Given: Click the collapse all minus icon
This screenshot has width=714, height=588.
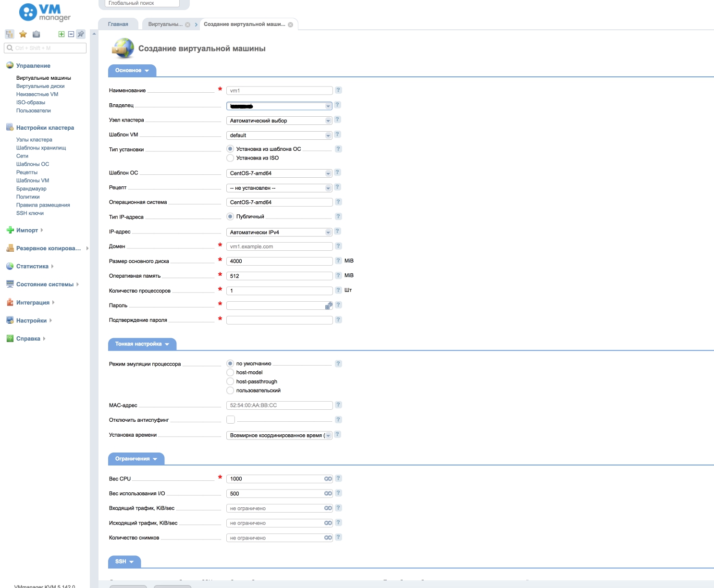Looking at the screenshot, I should (71, 34).
